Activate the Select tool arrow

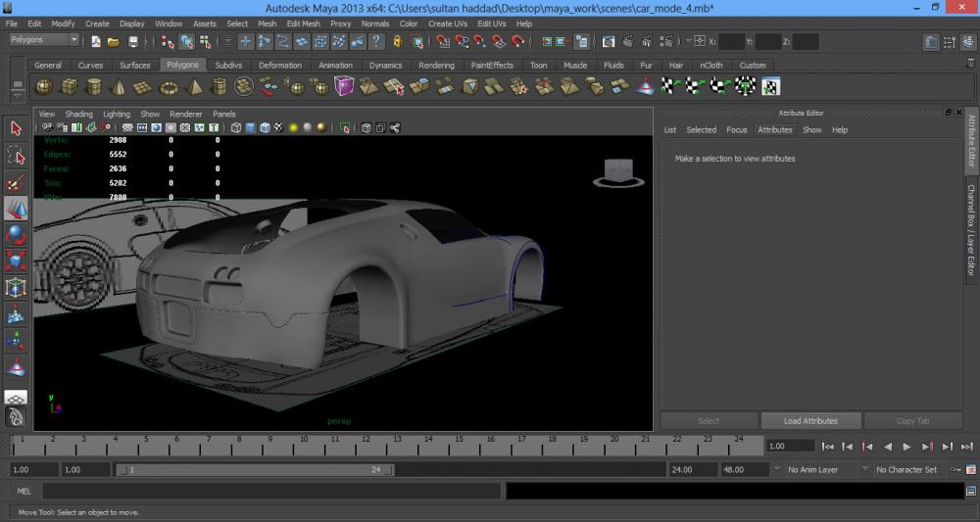[16, 128]
